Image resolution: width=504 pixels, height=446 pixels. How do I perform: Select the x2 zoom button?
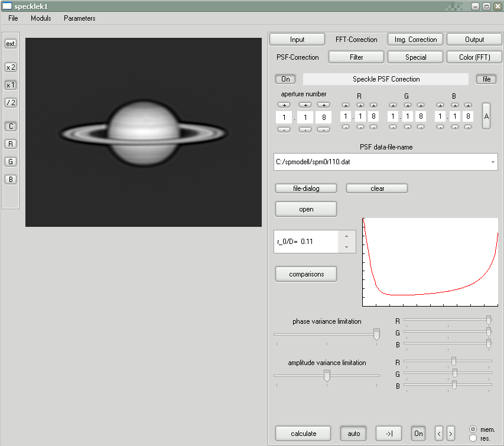point(11,67)
